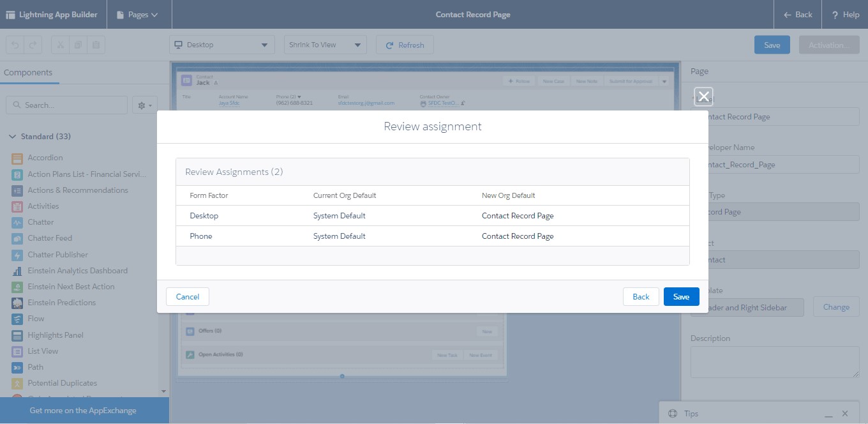The width and height of the screenshot is (868, 424).
Task: Click the Activities component icon
Action: coord(16,206)
